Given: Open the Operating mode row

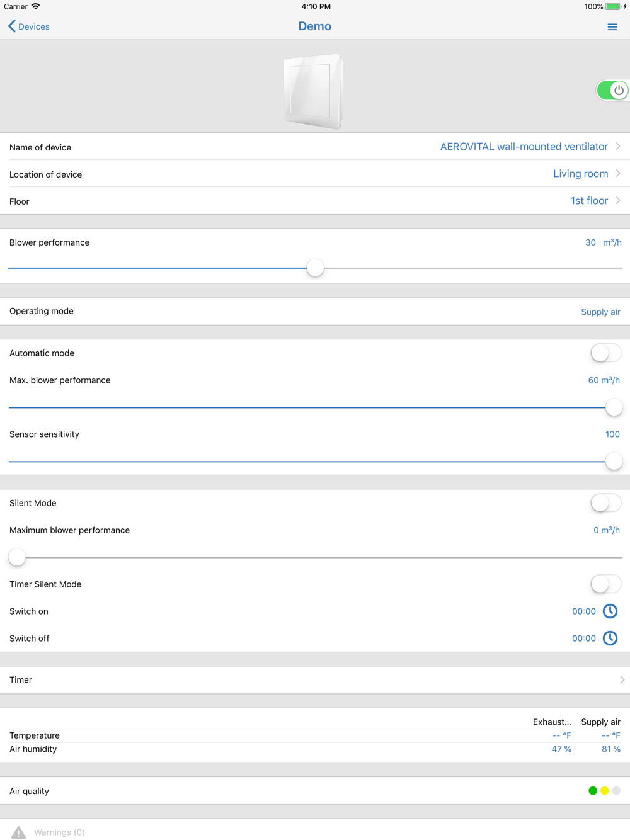Looking at the screenshot, I should click(x=315, y=311).
